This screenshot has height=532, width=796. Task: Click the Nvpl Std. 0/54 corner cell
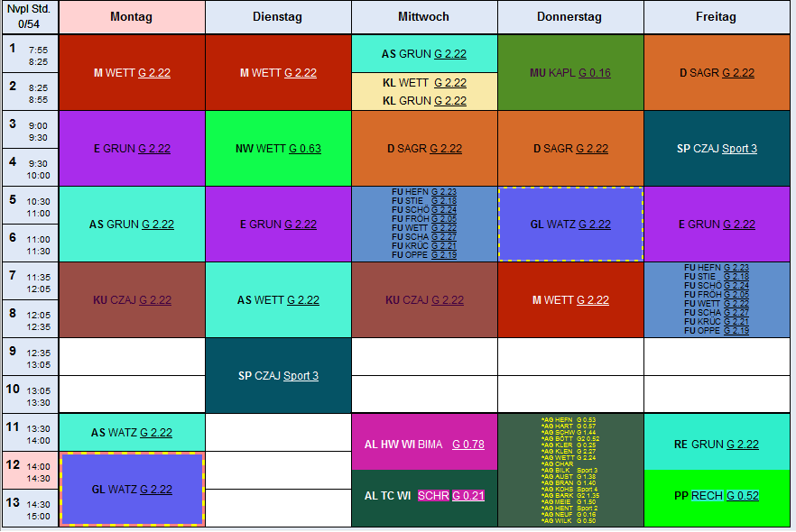(30, 17)
